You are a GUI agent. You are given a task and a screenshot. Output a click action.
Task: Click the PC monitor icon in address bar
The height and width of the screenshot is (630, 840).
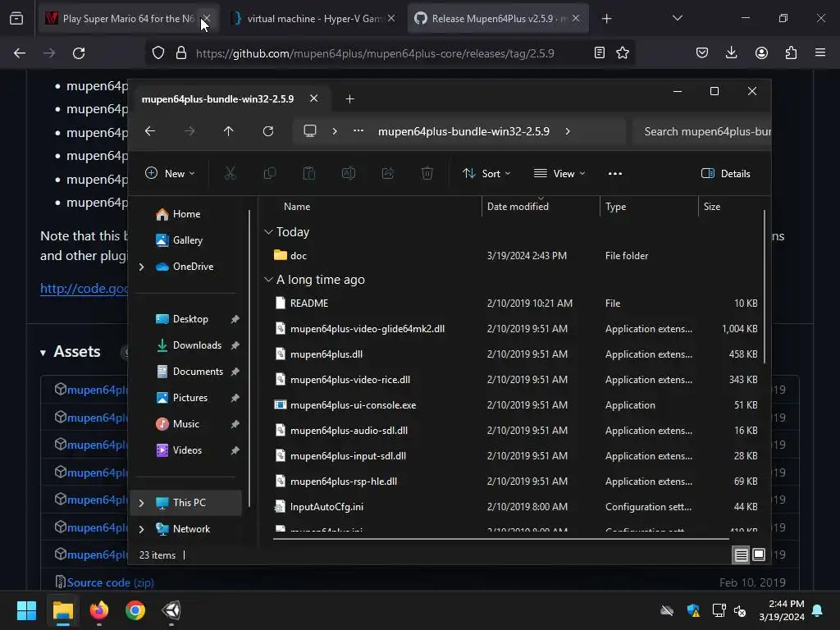309,131
